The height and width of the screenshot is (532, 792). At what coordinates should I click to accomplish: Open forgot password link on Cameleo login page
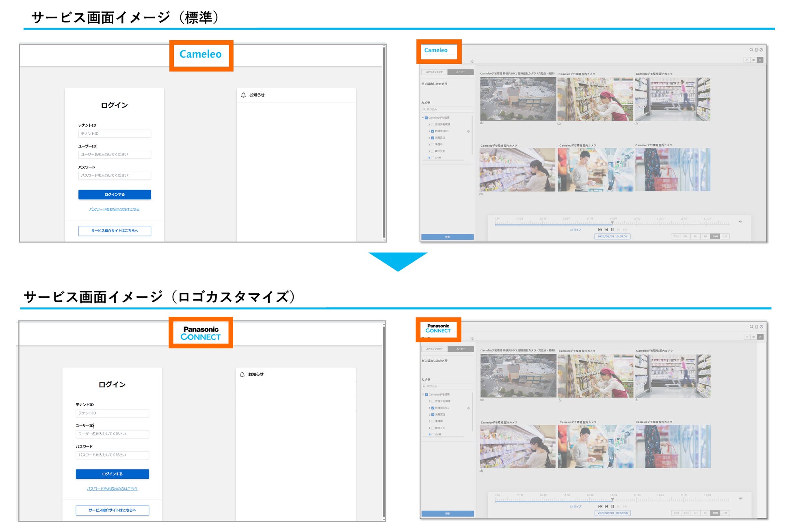(114, 210)
